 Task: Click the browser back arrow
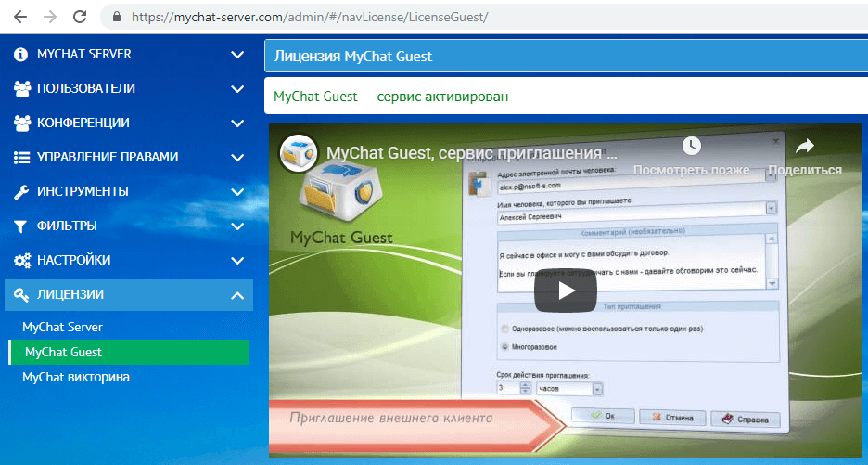[x=19, y=17]
